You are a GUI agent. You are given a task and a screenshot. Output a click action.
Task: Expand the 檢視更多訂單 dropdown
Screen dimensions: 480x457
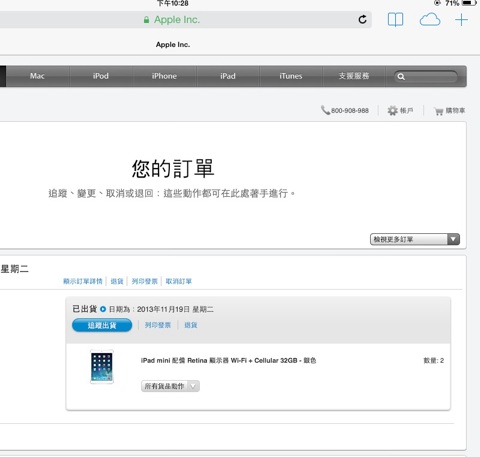point(415,239)
